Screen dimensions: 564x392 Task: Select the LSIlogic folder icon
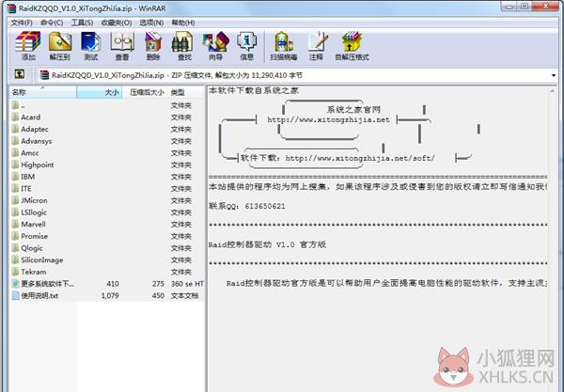(15, 212)
